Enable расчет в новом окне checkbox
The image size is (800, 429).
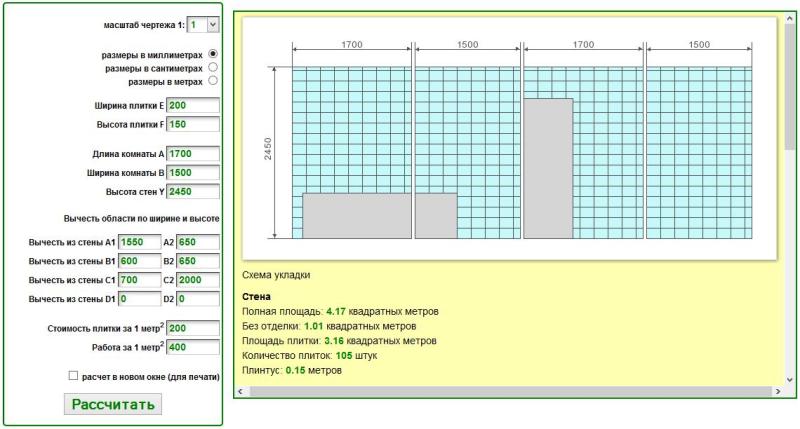point(73,376)
